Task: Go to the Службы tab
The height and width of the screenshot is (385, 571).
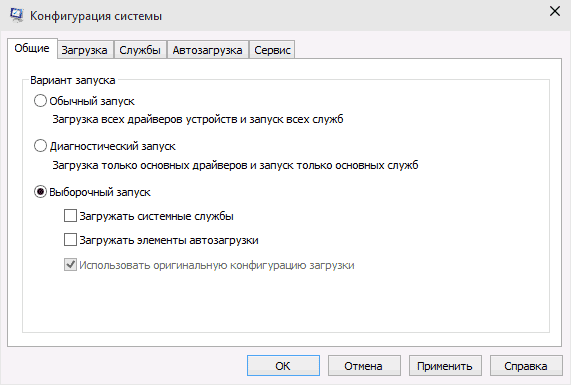Action: tap(140, 50)
